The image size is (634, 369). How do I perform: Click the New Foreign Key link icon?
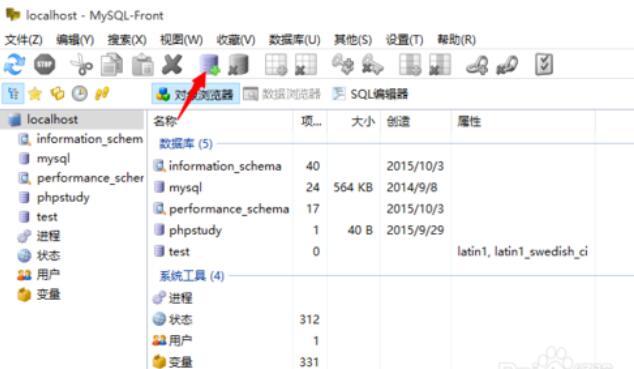click(x=477, y=65)
